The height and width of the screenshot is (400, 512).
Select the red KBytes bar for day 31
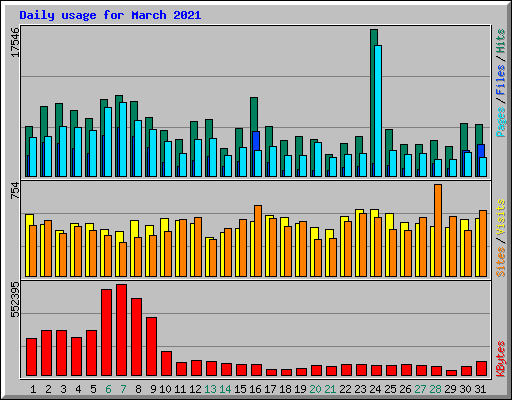[x=481, y=369]
